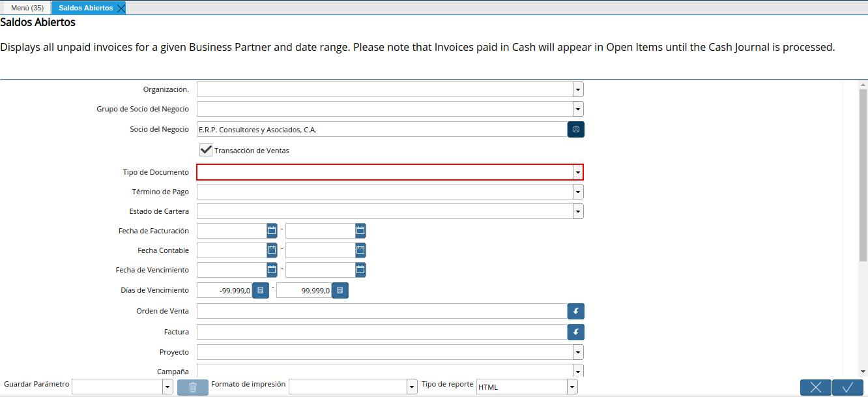The width and height of the screenshot is (868, 397).
Task: Expand the Campaña dropdown
Action: pyautogui.click(x=578, y=370)
